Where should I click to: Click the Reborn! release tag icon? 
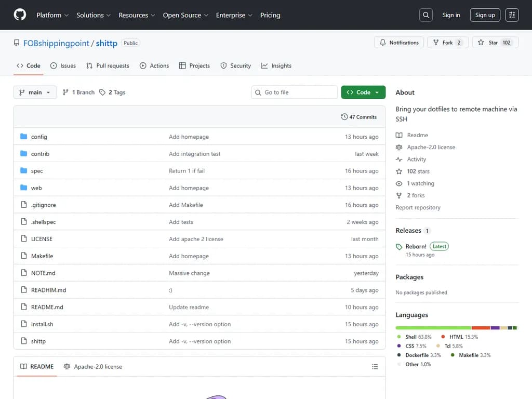[399, 247]
